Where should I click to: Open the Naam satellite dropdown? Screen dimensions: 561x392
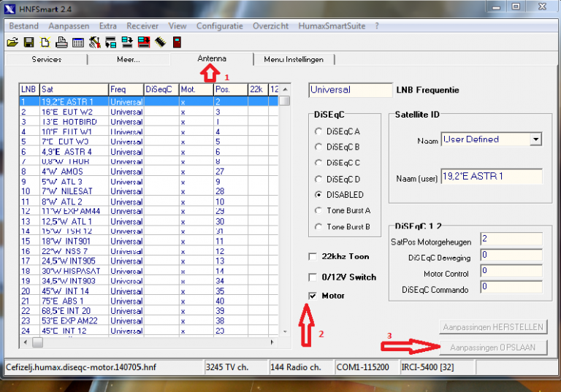[535, 139]
